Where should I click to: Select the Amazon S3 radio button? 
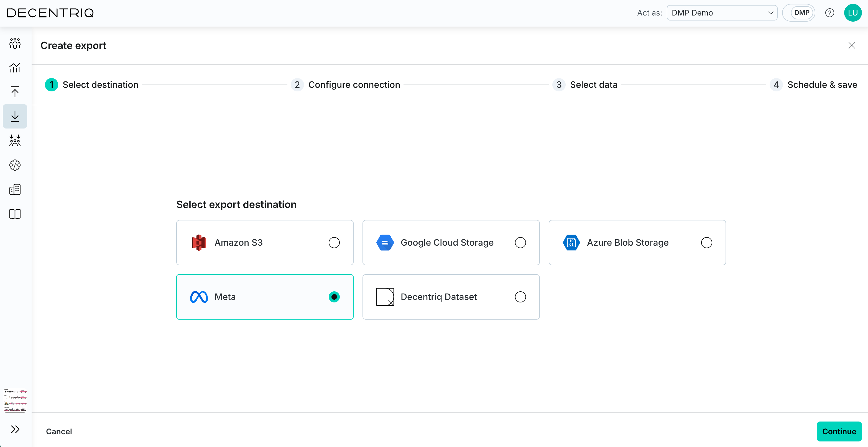[x=334, y=243]
